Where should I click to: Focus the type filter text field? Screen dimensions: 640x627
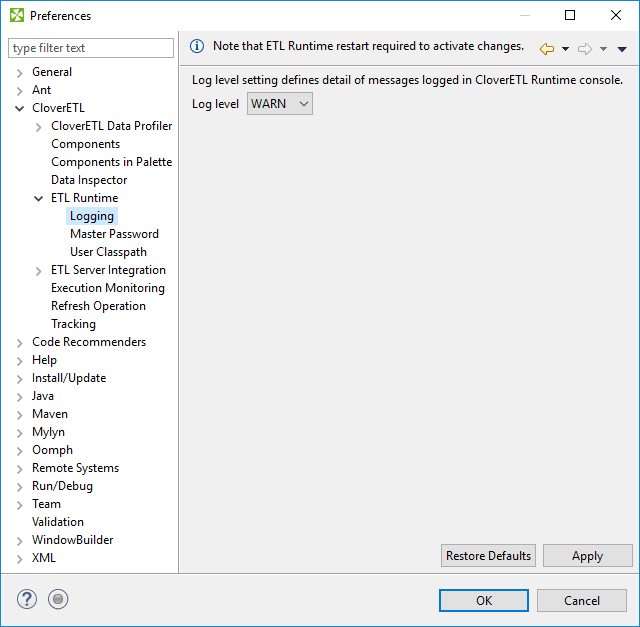coord(91,48)
